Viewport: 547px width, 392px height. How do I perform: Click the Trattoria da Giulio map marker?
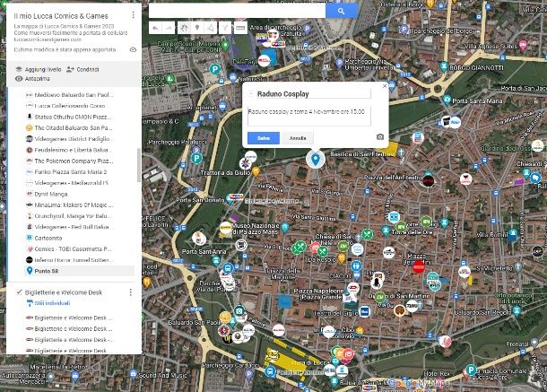pos(256,171)
